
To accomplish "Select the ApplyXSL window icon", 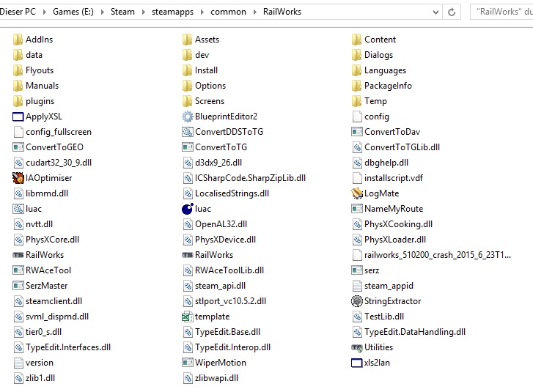I will click(x=18, y=117).
